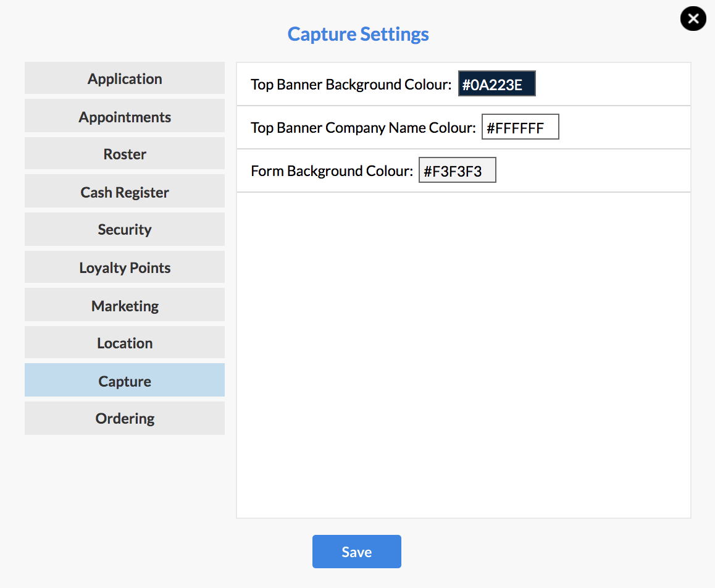Close the Capture Settings dialog
The image size is (715, 588).
pos(693,19)
